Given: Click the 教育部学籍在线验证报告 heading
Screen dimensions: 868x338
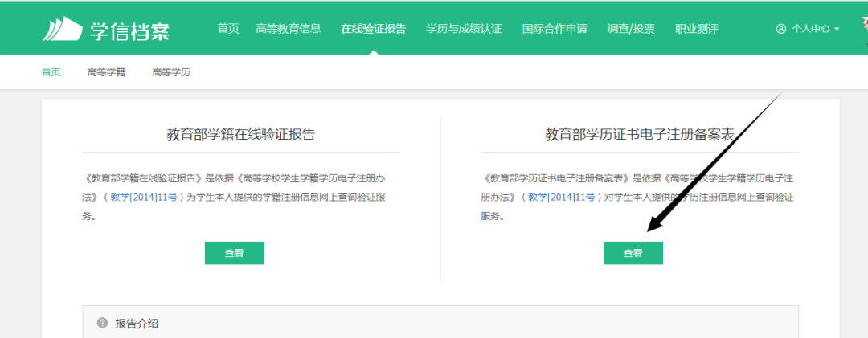Looking at the screenshot, I should point(241,134).
